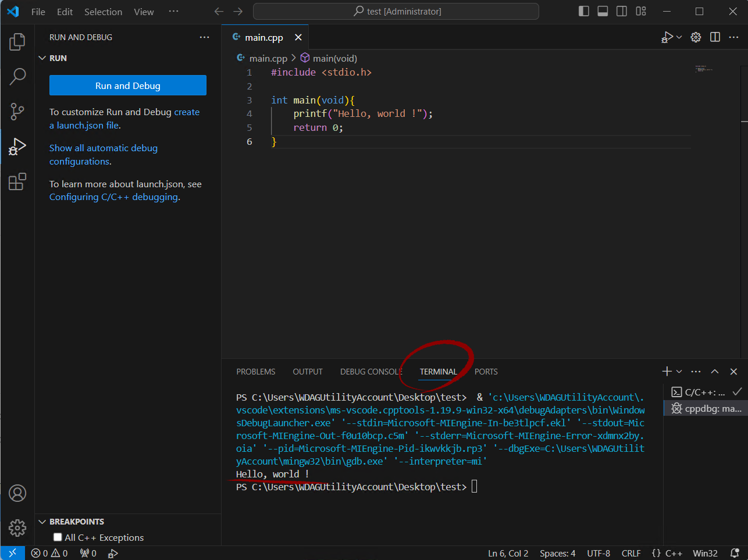Open the Source Control view
The width and height of the screenshot is (748, 560).
coord(17,112)
